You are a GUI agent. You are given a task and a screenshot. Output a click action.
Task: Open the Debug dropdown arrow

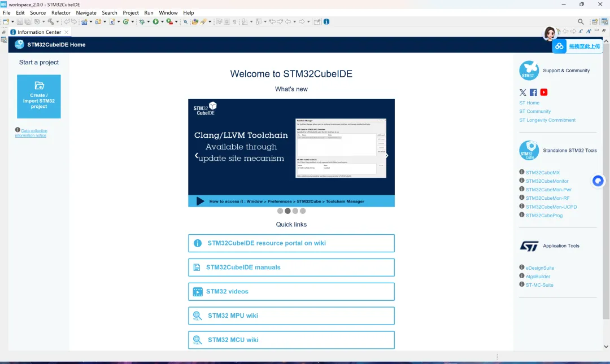tap(148, 22)
